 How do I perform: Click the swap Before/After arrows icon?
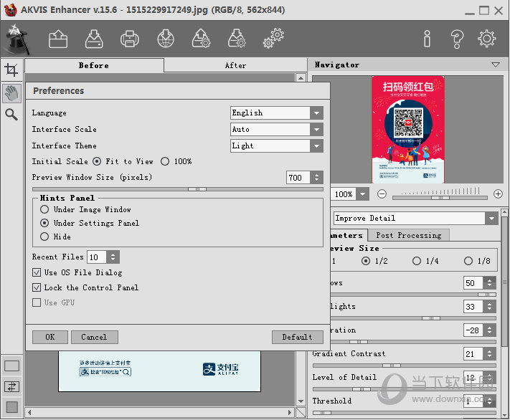[x=11, y=386]
